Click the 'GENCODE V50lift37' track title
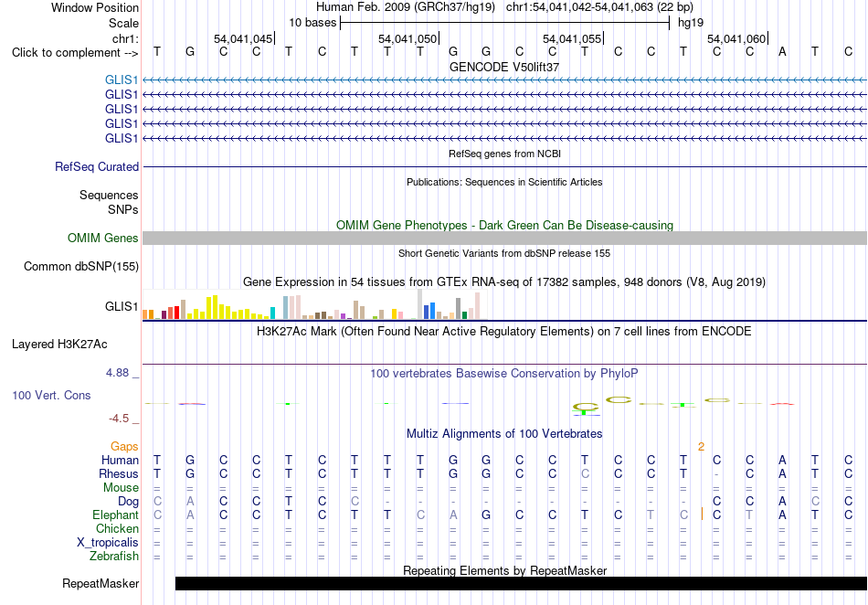Viewport: 868px width, 605px height. click(x=504, y=67)
